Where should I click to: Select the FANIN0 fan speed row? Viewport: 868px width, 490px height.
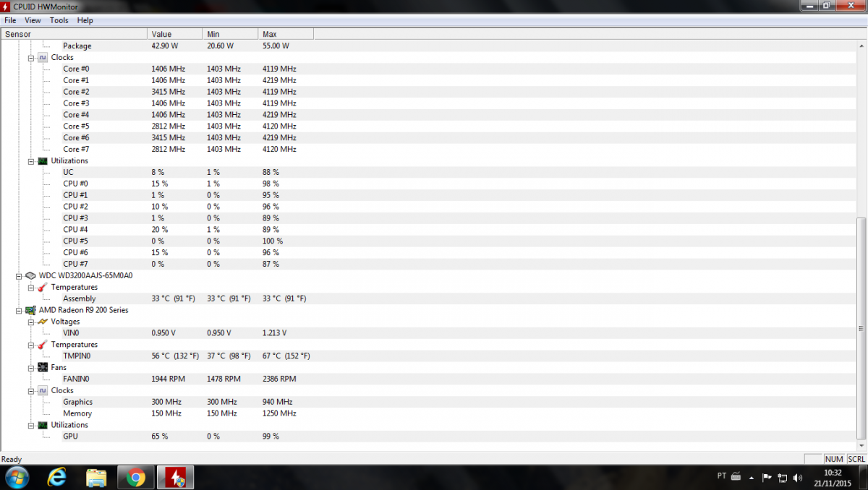click(427, 379)
